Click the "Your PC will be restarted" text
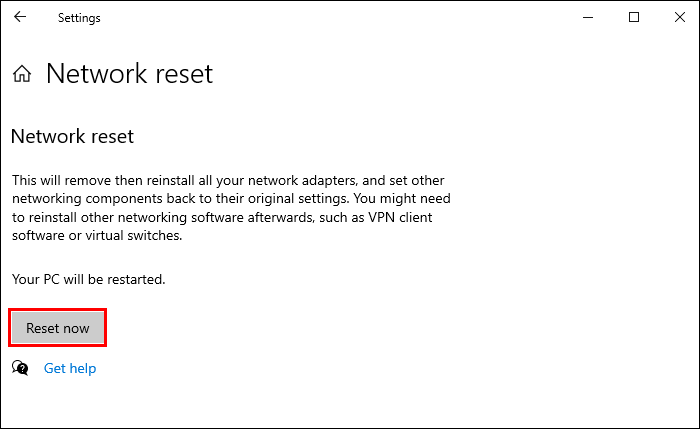Viewport: 700px width, 429px height. point(88,279)
